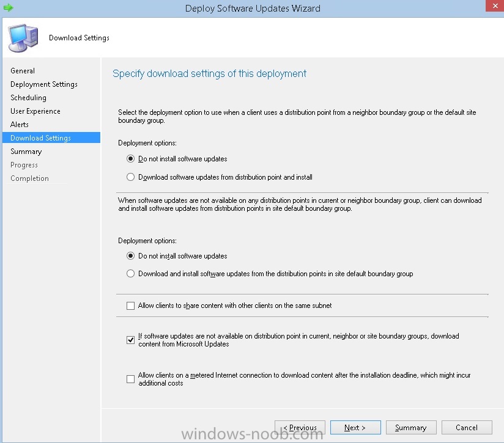Open the General wizard page

23,71
